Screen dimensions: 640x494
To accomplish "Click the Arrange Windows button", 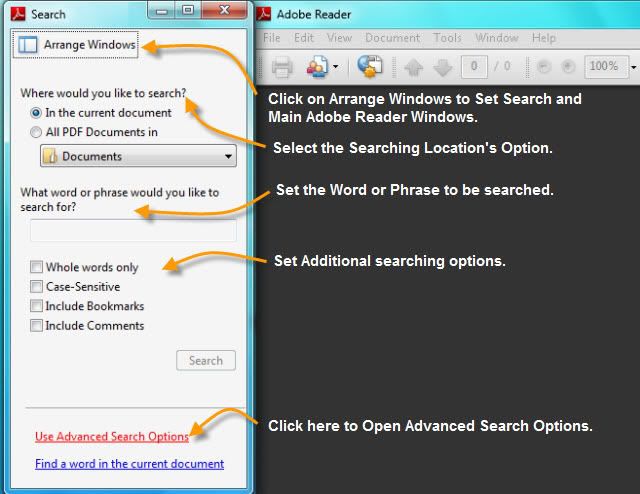I will [77, 45].
